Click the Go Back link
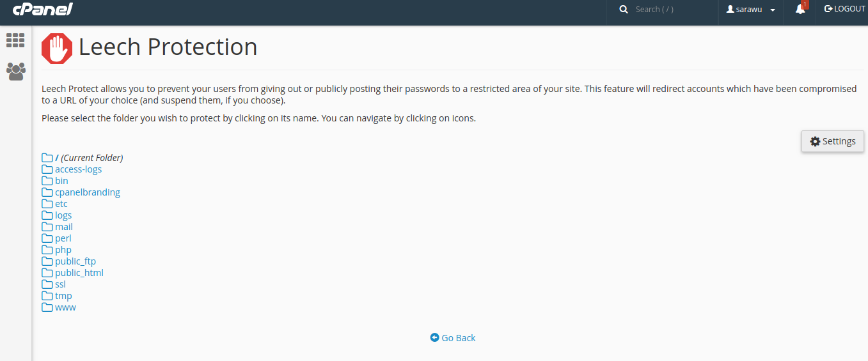Viewport: 868px width, 361px height. (x=453, y=338)
